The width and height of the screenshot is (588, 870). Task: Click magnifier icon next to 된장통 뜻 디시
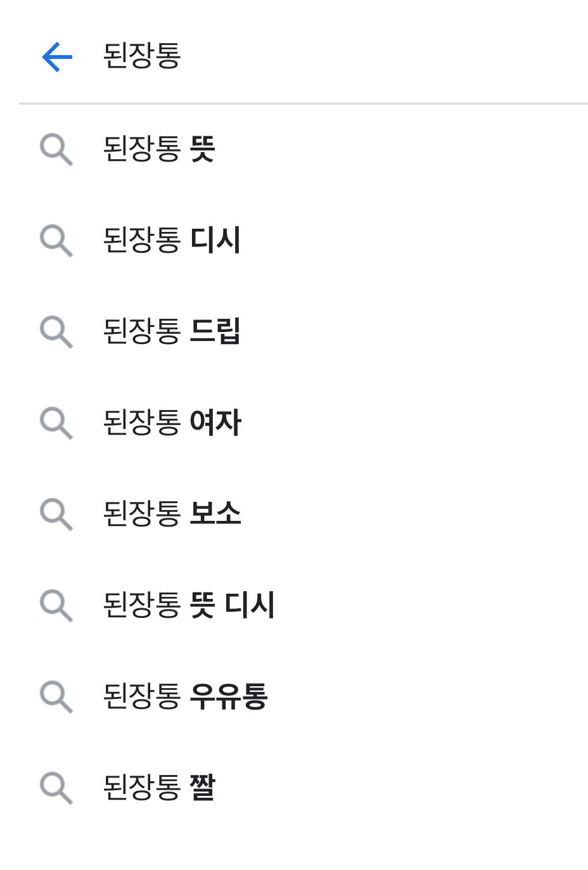pyautogui.click(x=56, y=605)
